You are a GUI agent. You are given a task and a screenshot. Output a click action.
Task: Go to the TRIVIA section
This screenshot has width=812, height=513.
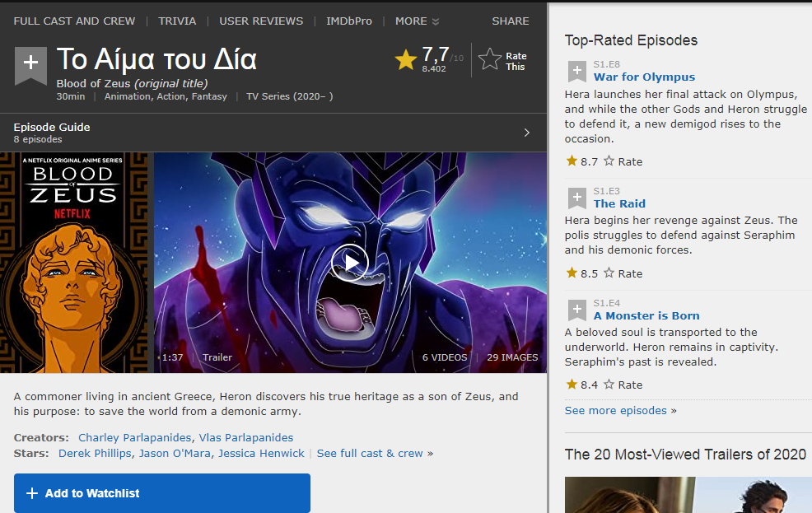point(177,21)
